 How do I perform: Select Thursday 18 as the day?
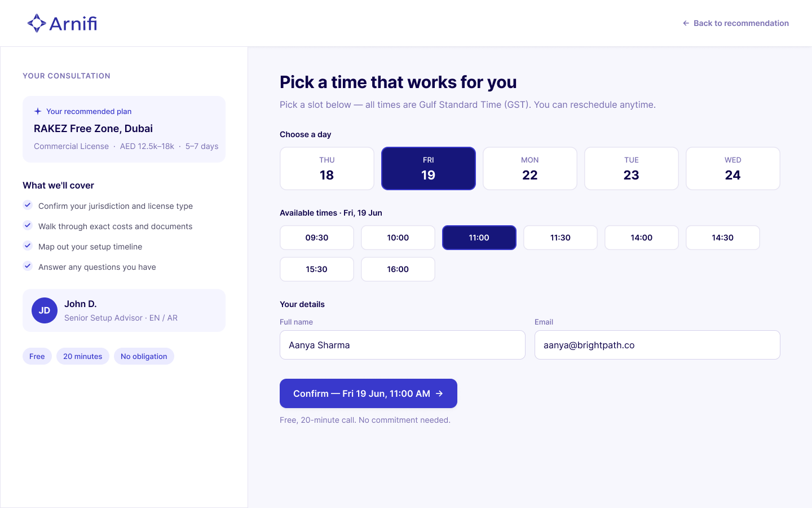(327, 168)
